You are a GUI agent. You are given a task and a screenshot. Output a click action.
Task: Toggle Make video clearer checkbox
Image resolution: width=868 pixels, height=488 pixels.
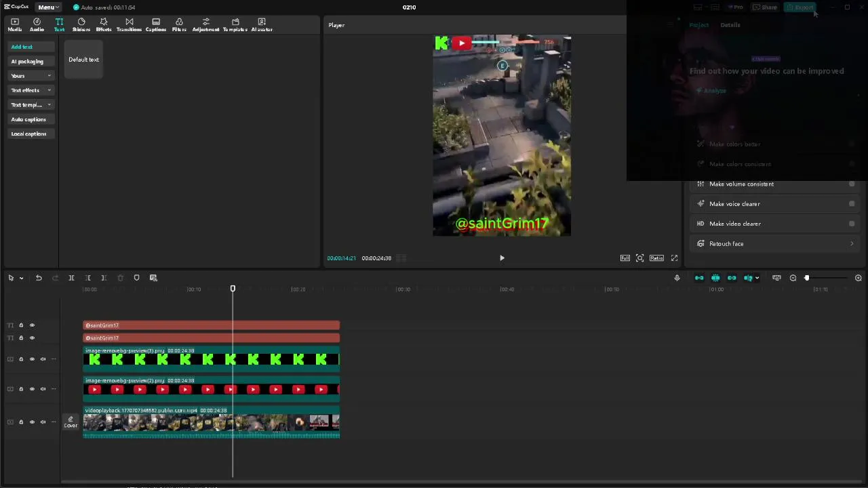click(x=852, y=224)
